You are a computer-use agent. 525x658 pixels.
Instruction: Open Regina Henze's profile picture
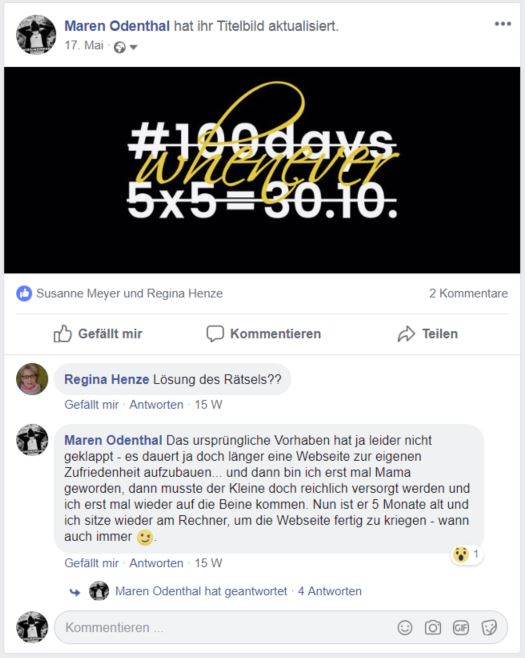tap(32, 379)
